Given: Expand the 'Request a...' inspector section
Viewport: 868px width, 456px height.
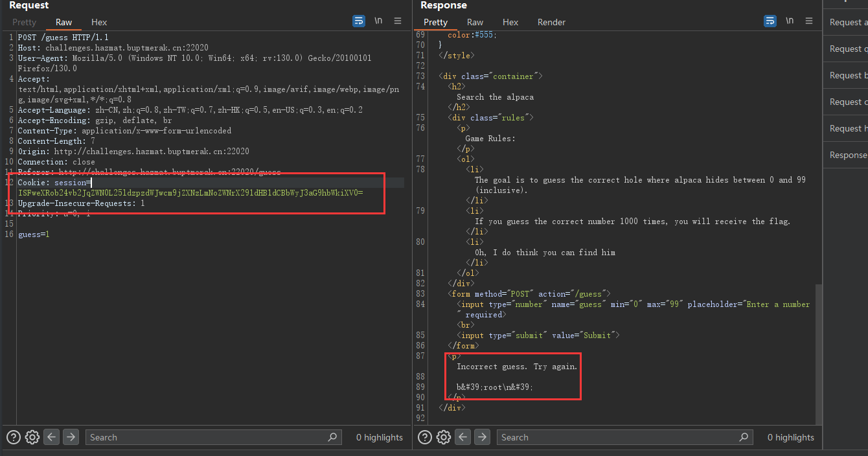Looking at the screenshot, I should coord(845,22).
